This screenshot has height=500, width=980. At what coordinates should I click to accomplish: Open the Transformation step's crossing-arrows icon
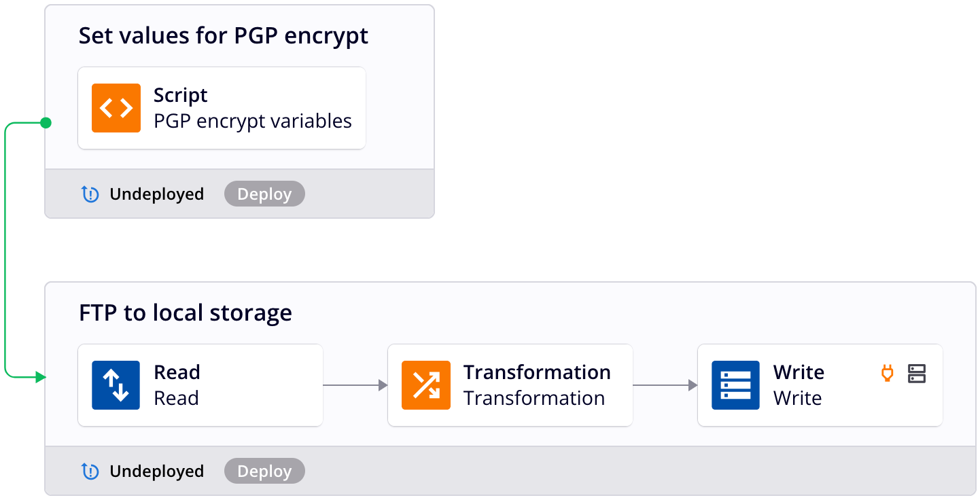point(425,385)
